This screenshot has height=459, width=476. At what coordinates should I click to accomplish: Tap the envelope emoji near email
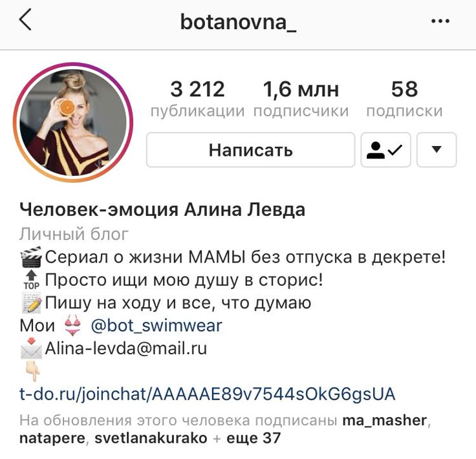[31, 348]
